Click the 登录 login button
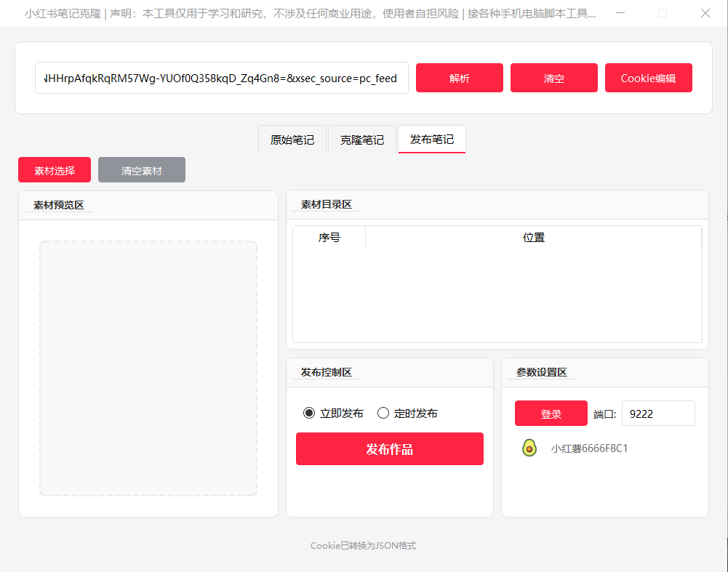The height and width of the screenshot is (572, 728). pos(551,413)
